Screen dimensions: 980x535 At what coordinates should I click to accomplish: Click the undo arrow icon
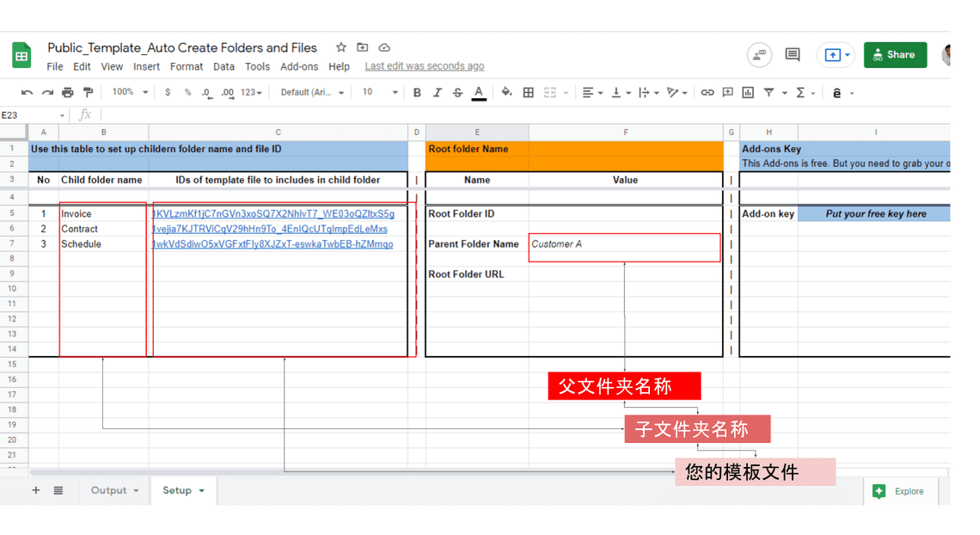pyautogui.click(x=28, y=93)
